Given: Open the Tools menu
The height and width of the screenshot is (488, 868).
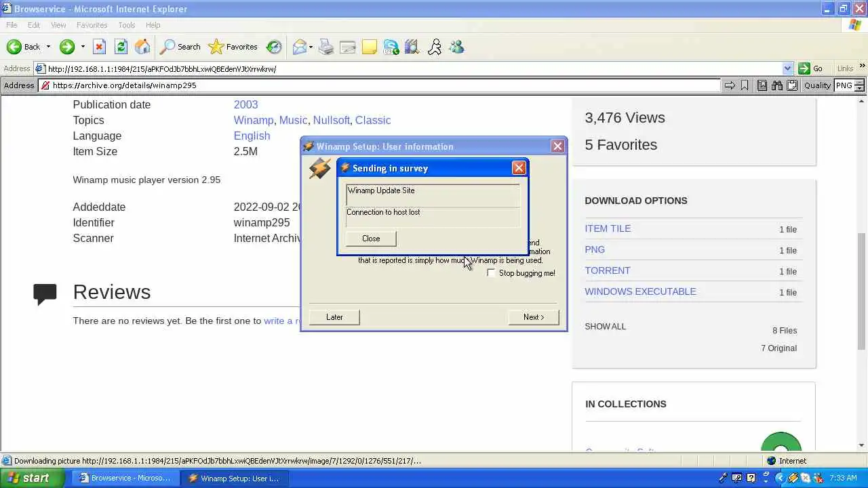Looking at the screenshot, I should tap(127, 25).
